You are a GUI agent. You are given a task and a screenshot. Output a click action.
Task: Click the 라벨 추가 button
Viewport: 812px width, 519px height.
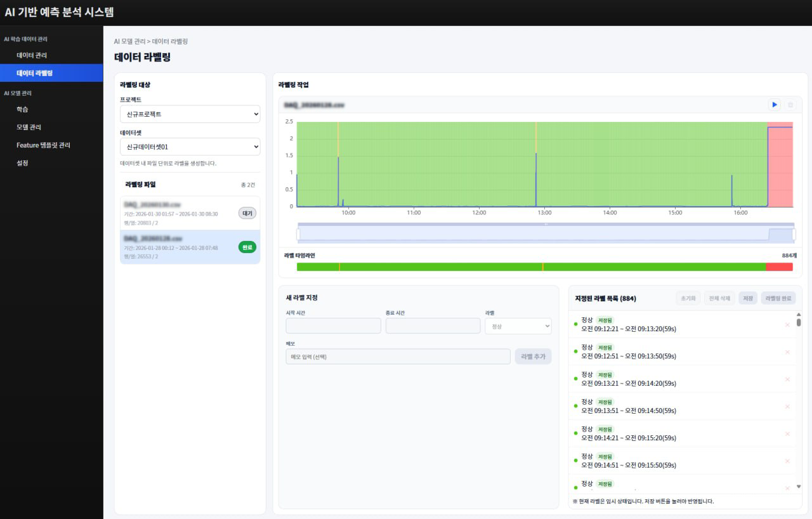[533, 357]
